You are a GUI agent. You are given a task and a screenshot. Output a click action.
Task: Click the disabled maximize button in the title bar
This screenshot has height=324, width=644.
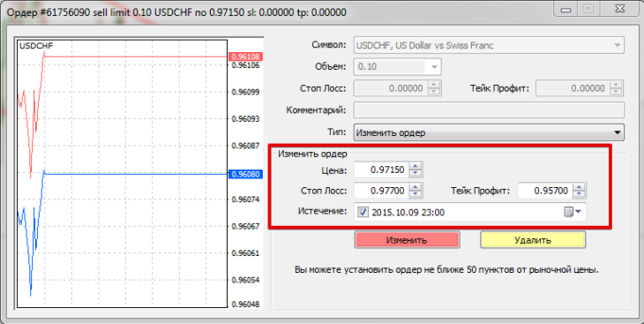click(589, 8)
